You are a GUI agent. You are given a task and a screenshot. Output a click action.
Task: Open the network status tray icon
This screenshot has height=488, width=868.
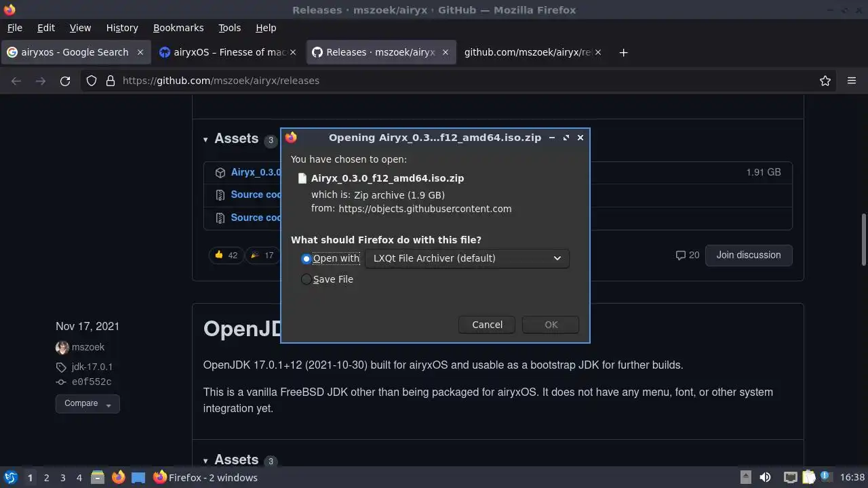[790, 477]
